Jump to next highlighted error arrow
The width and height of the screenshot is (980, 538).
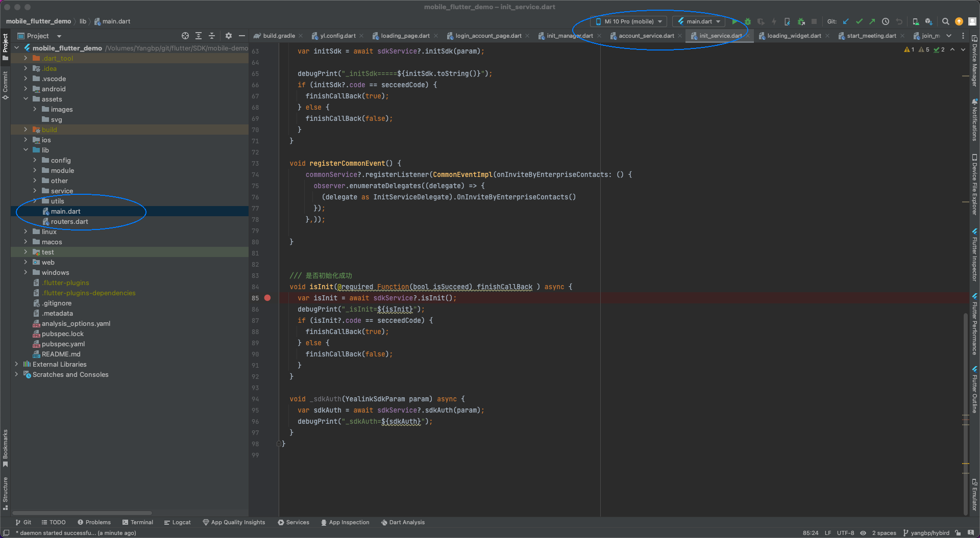pos(963,49)
